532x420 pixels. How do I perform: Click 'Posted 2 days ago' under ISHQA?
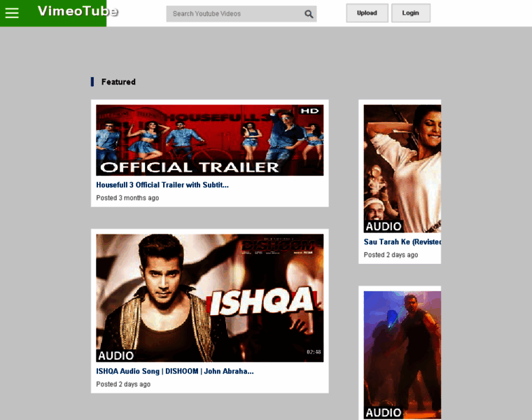pyautogui.click(x=123, y=384)
